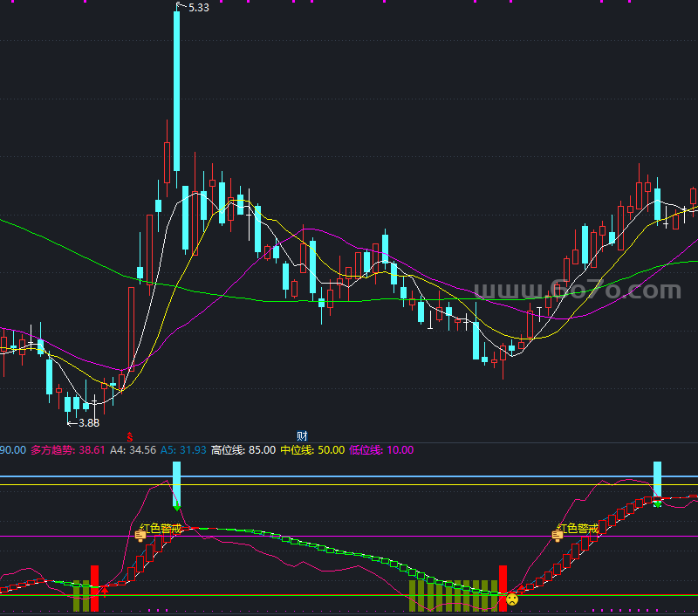Select the A5: 31.93 indicator value
Screen dimensions: 698x616
click(183, 450)
